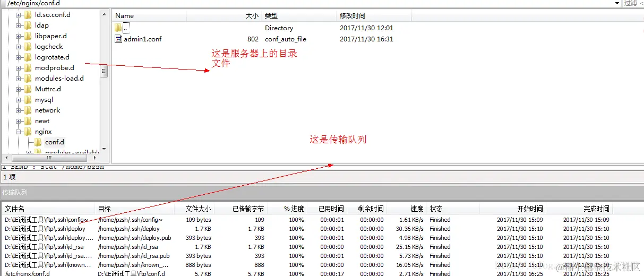Sort queue by 速度 column header
644x276 pixels.
point(407,209)
